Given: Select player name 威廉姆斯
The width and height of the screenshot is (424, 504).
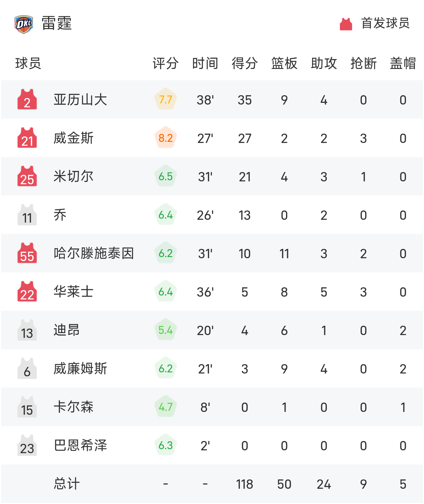Looking at the screenshot, I should tap(80, 369).
